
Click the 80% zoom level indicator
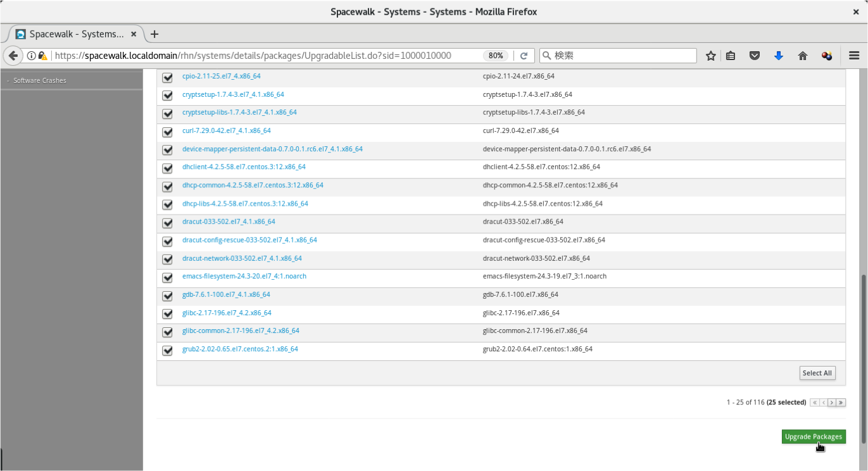[x=496, y=56]
